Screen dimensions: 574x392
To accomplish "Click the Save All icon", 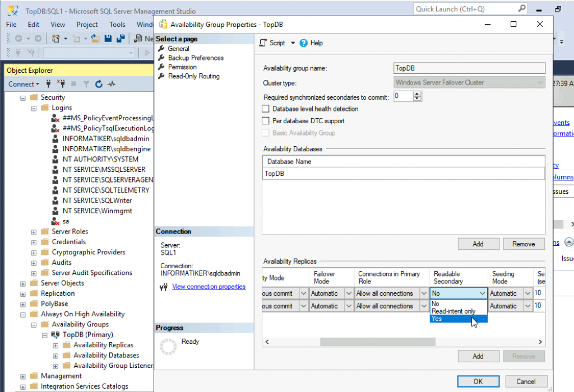I will 121,39.
